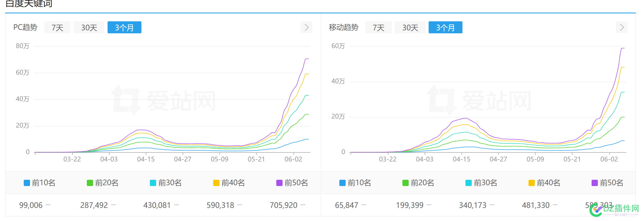
Task: Click the PC value 99,006
Action: [x=31, y=205]
